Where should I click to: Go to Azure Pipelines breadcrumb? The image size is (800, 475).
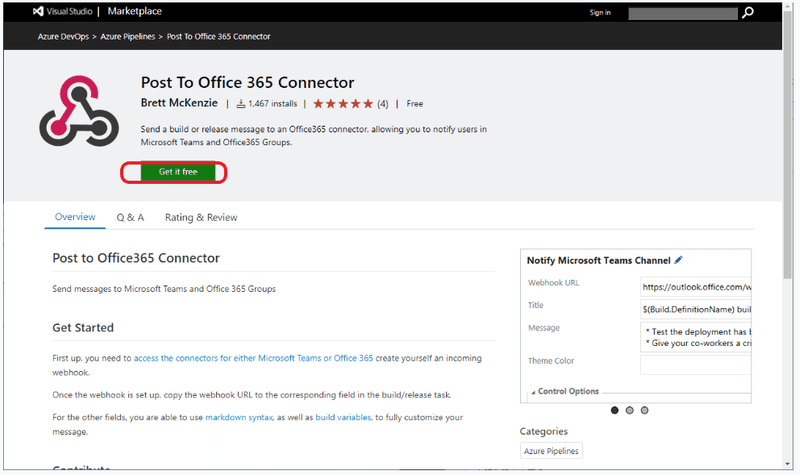click(x=128, y=37)
